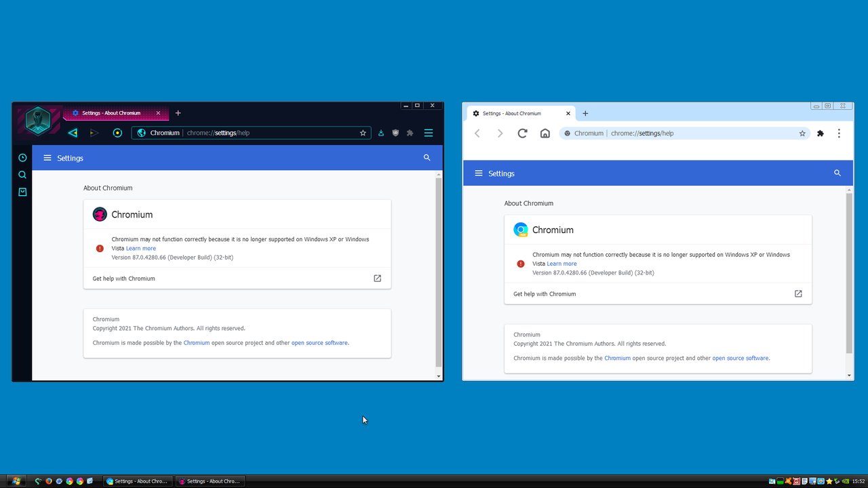Click the light window's vertical scrollbar thumb
This screenshot has width=868, height=488.
click(x=849, y=272)
